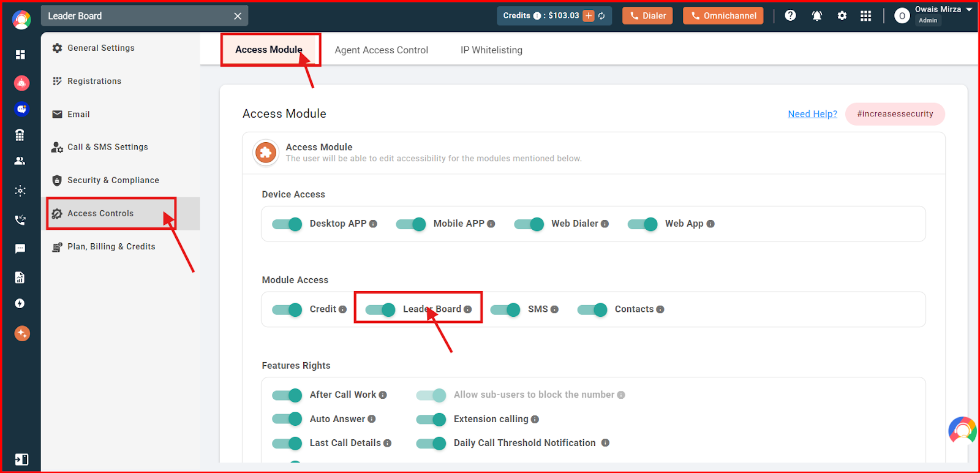Viewport: 980px width, 473px height.
Task: Open the notifications bell icon
Action: click(816, 16)
